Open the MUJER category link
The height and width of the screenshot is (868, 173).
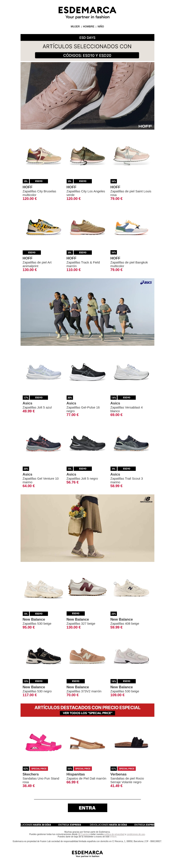pos(75,26)
